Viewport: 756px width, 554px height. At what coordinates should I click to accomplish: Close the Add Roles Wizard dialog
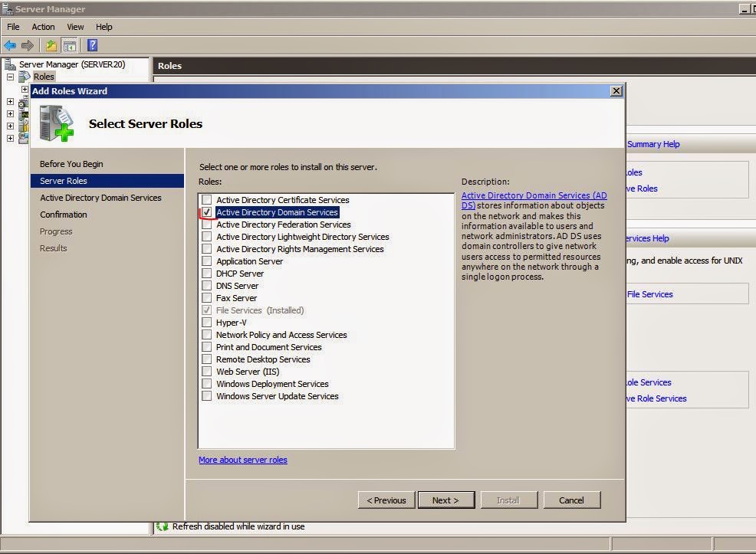coord(616,91)
